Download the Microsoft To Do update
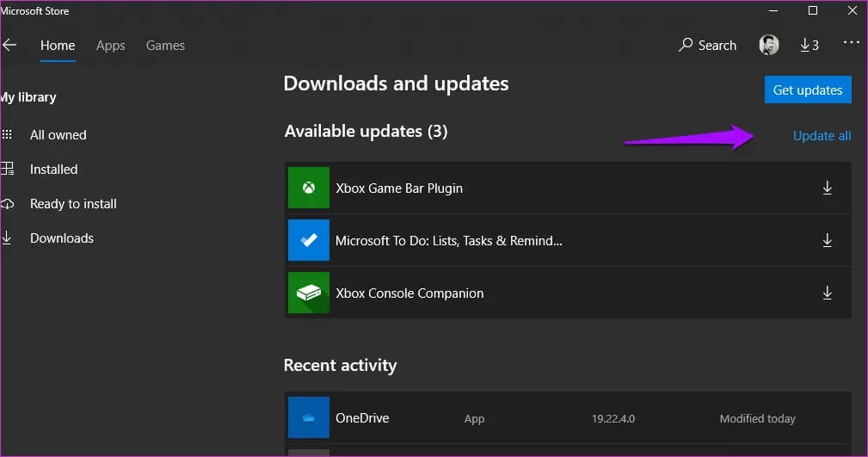This screenshot has width=868, height=457. pos(827,240)
